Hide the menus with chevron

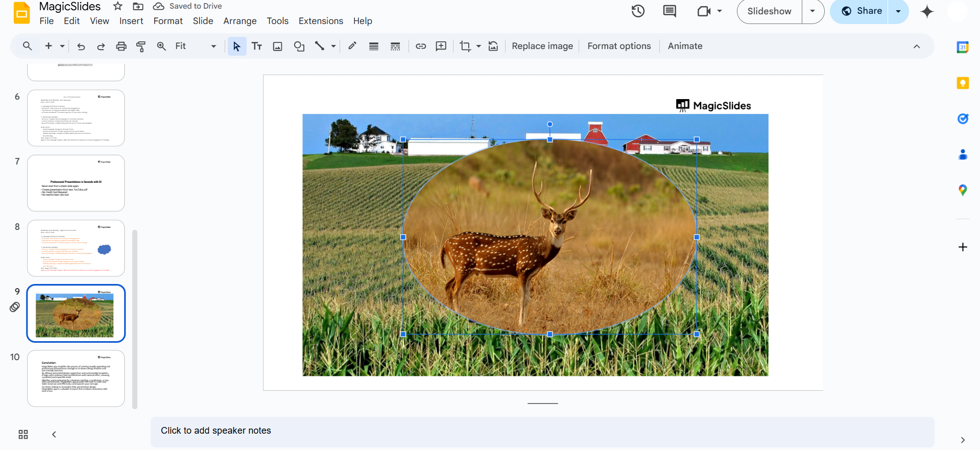[x=917, y=46]
